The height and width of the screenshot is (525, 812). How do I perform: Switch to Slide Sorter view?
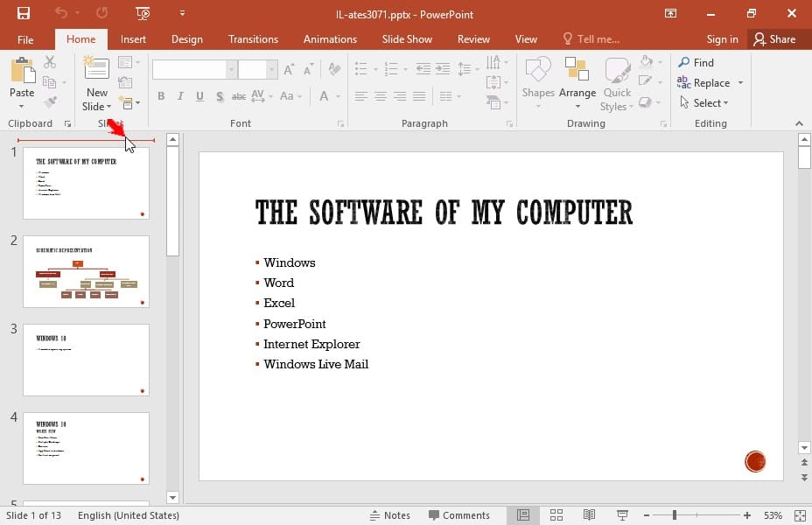556,514
